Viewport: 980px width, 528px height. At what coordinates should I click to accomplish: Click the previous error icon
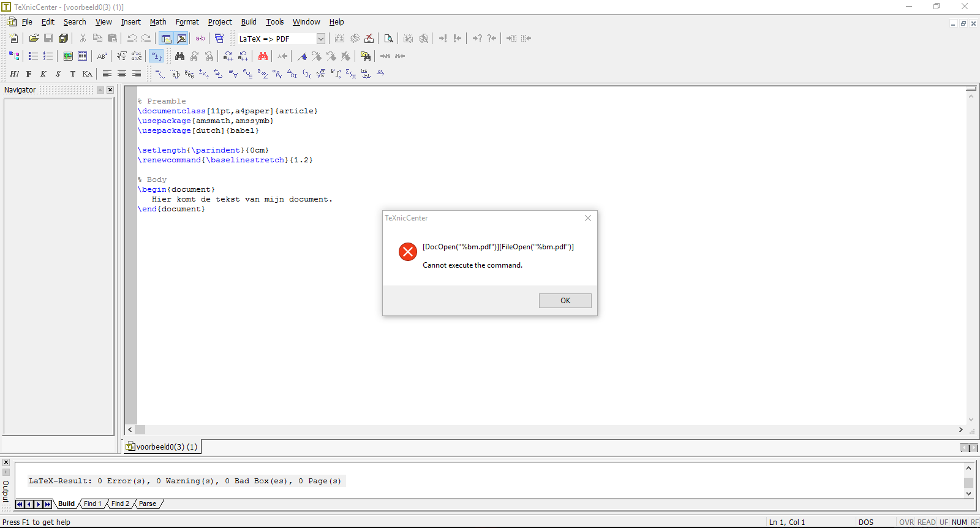point(458,38)
